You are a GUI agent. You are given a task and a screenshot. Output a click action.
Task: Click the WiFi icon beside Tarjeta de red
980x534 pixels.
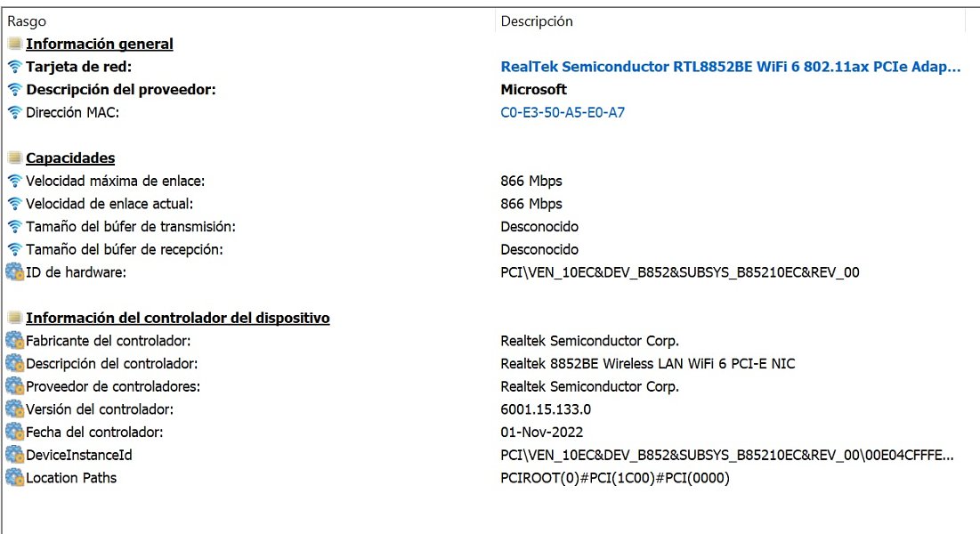click(x=15, y=67)
